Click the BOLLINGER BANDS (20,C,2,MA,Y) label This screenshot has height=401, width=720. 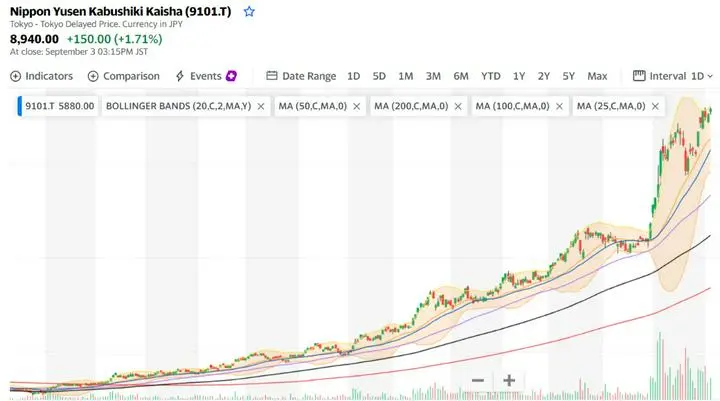coord(178,106)
